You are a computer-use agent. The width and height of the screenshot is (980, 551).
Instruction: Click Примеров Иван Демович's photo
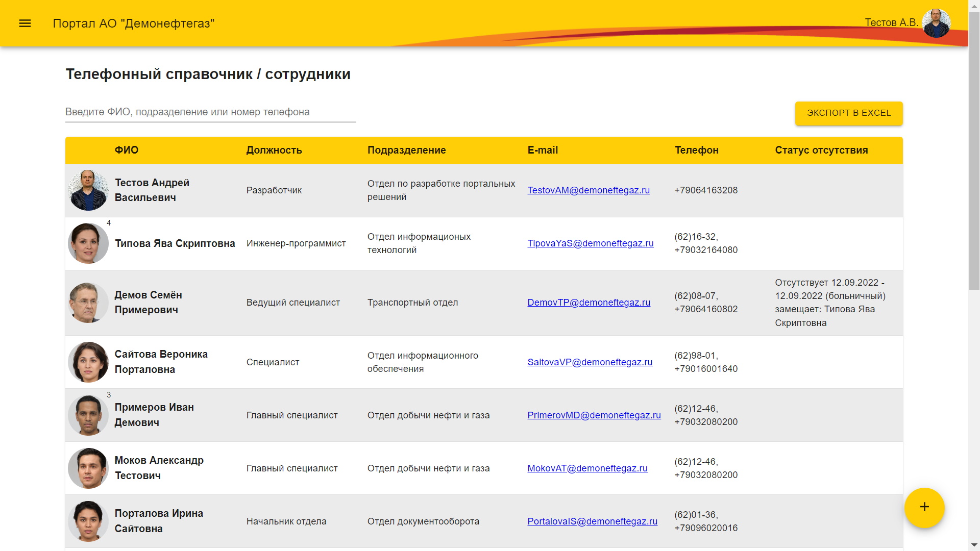[88, 415]
